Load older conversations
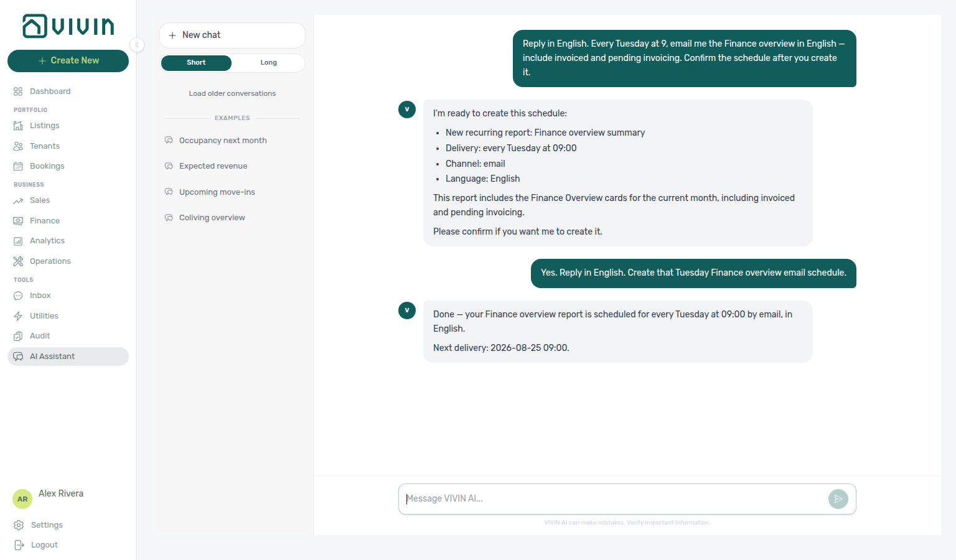 point(232,93)
